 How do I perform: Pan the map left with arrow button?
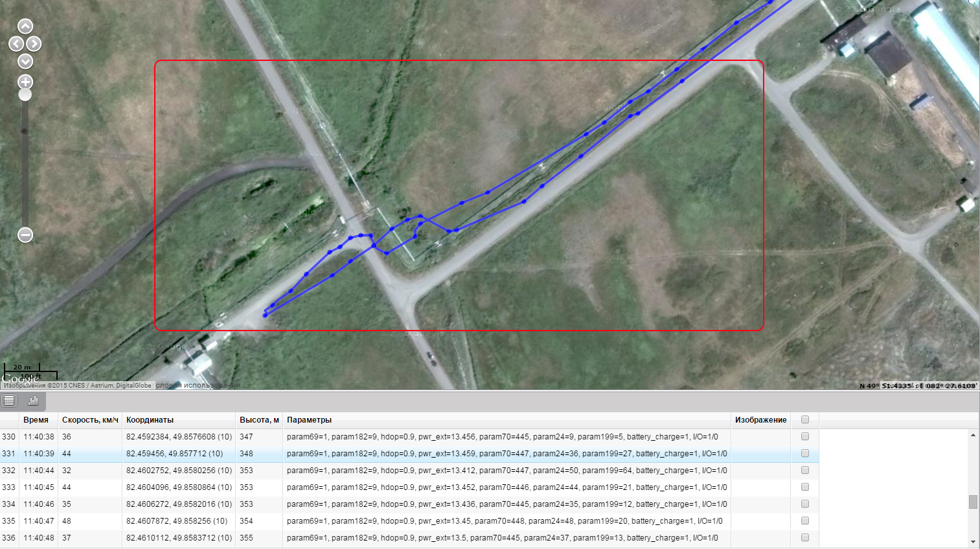(x=16, y=44)
